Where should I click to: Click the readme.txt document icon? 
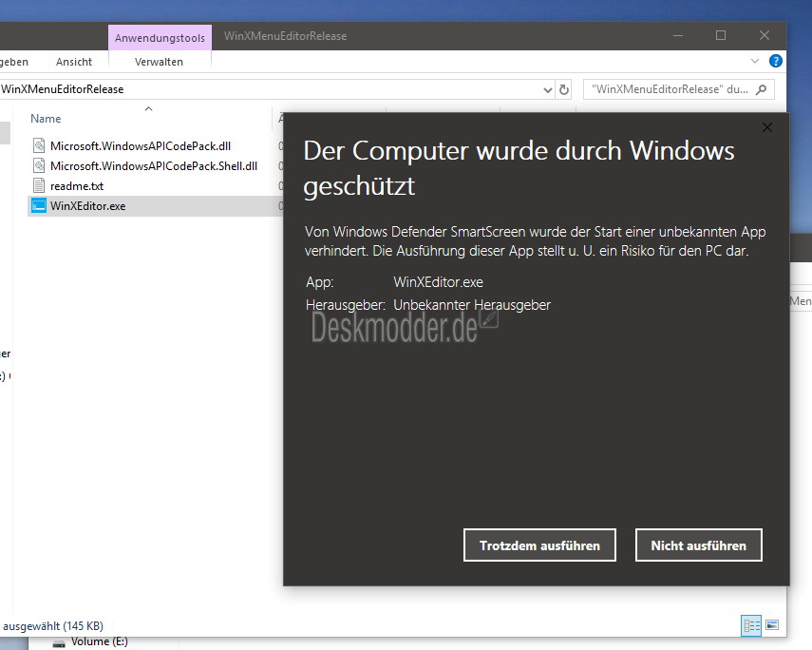[39, 185]
